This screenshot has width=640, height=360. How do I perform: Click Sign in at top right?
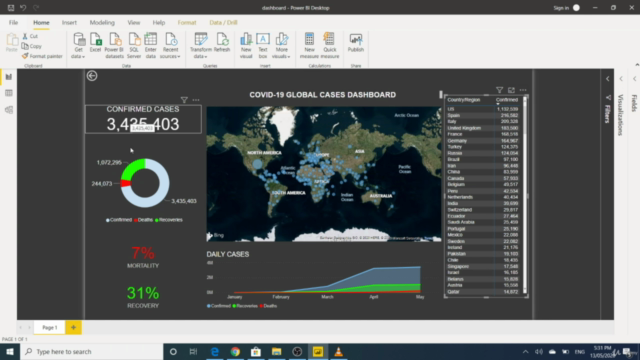561,8
